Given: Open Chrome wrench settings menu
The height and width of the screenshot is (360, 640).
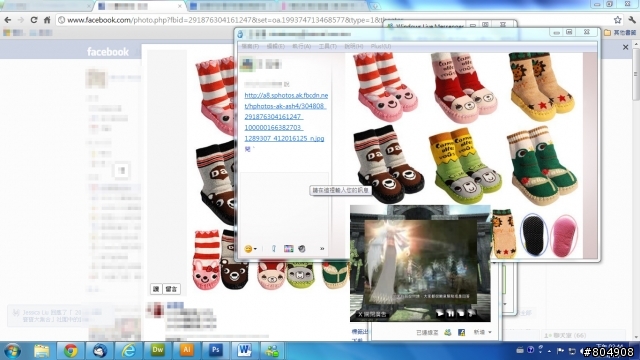Looking at the screenshot, I should coord(632,20).
